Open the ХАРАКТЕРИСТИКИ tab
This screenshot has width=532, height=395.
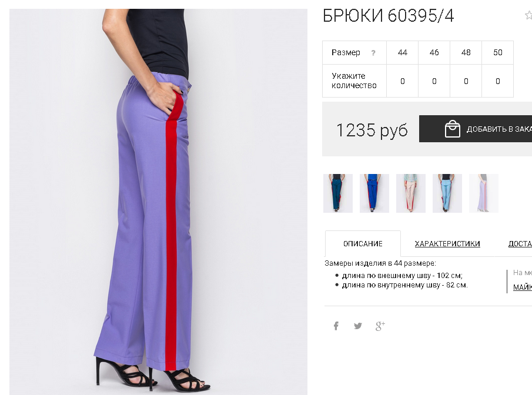tap(447, 244)
